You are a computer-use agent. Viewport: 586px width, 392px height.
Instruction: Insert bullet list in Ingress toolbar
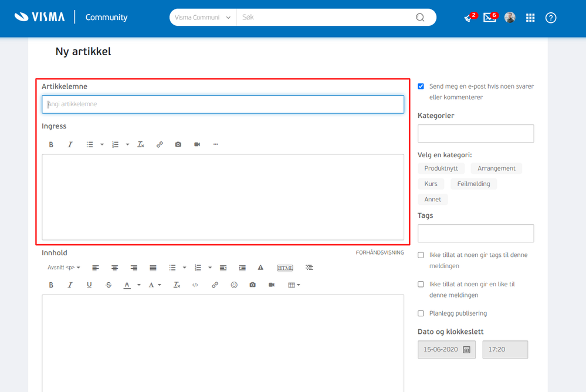90,144
